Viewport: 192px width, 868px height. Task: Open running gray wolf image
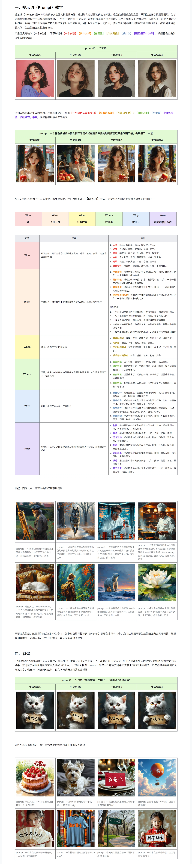pyautogui.click(x=76, y=521)
